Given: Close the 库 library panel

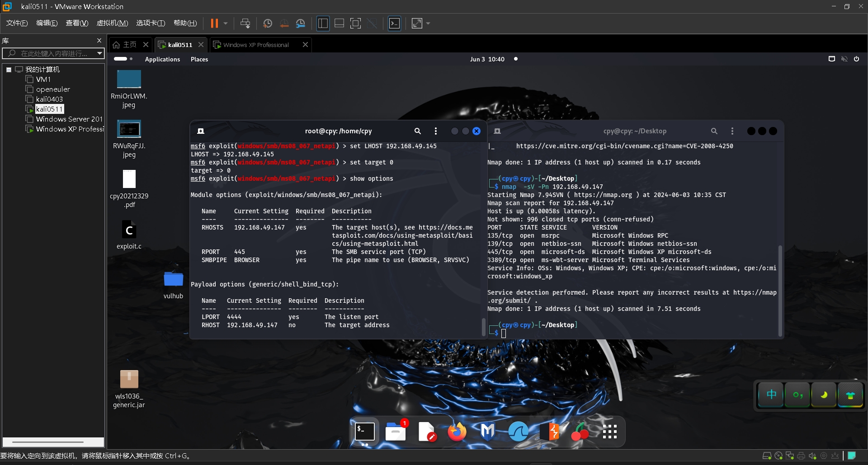Looking at the screenshot, I should (99, 41).
